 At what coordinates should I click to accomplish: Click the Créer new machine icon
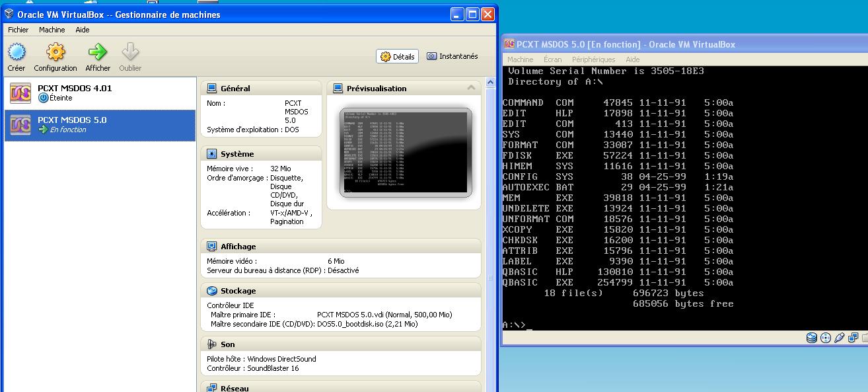click(x=16, y=52)
